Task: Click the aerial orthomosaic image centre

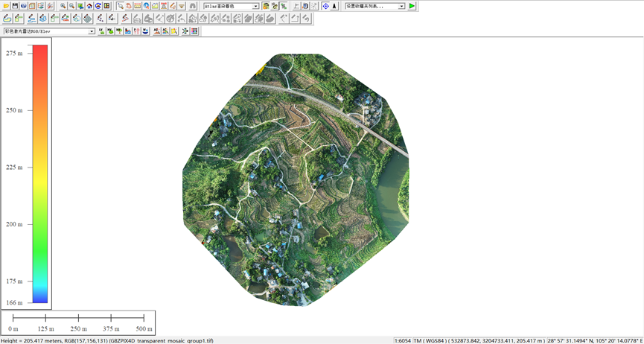Action: [x=296, y=180]
